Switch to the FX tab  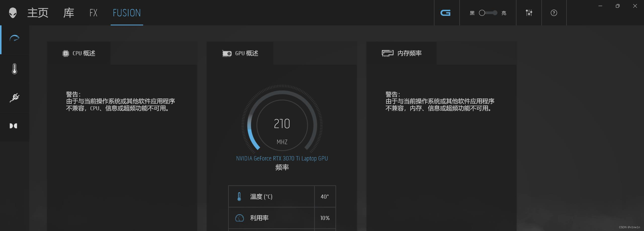(93, 13)
